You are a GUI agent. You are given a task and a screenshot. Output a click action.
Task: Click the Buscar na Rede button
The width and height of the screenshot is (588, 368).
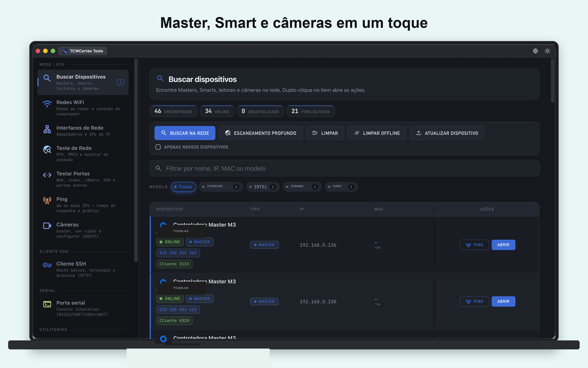point(185,133)
